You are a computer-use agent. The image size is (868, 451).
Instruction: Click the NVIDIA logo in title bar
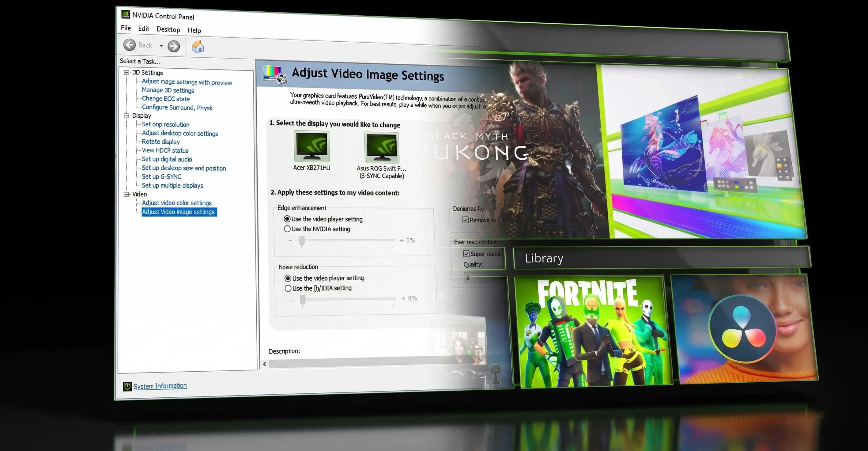click(x=125, y=14)
